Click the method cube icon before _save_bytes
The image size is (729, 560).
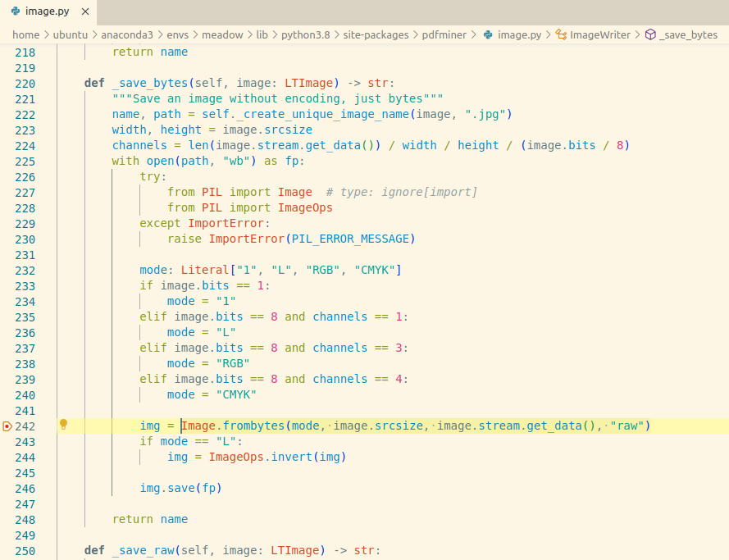(x=650, y=35)
